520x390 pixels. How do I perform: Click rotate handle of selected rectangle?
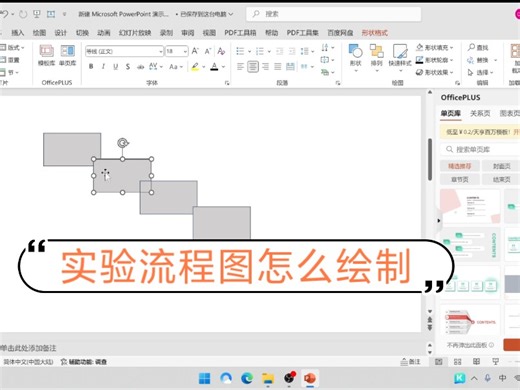123,143
